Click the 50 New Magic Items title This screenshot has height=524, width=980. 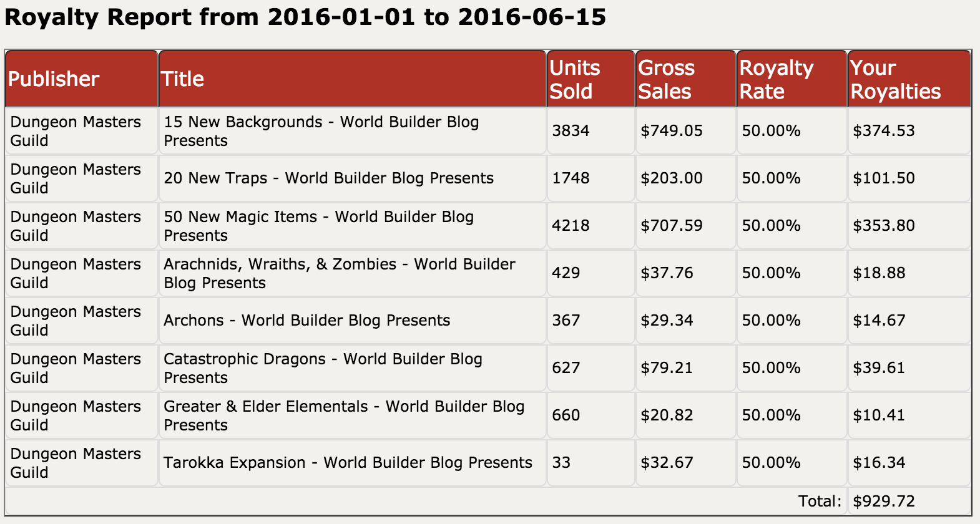318,226
